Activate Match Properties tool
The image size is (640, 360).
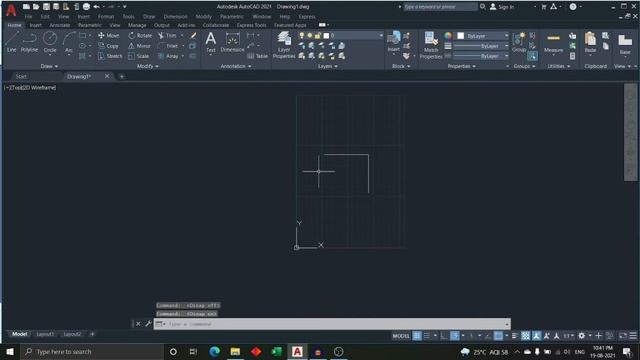coord(431,45)
